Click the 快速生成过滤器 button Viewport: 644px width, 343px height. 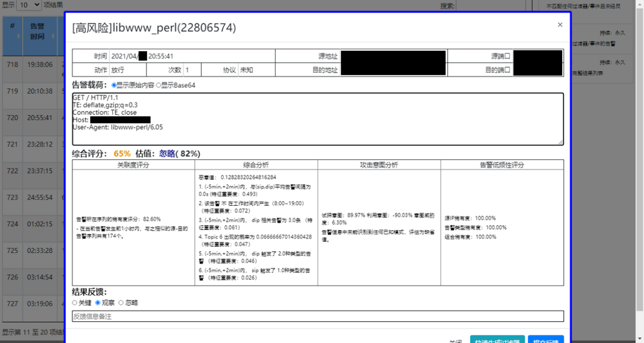click(497, 339)
